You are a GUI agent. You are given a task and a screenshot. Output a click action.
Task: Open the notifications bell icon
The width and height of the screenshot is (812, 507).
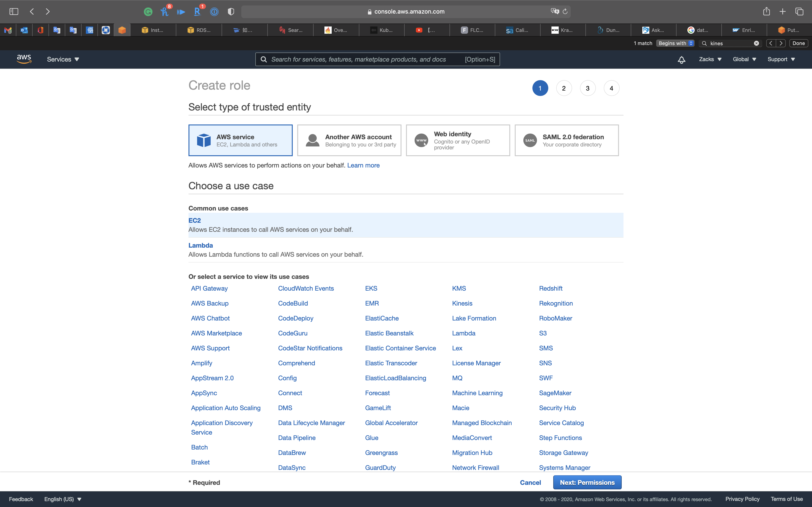681,60
